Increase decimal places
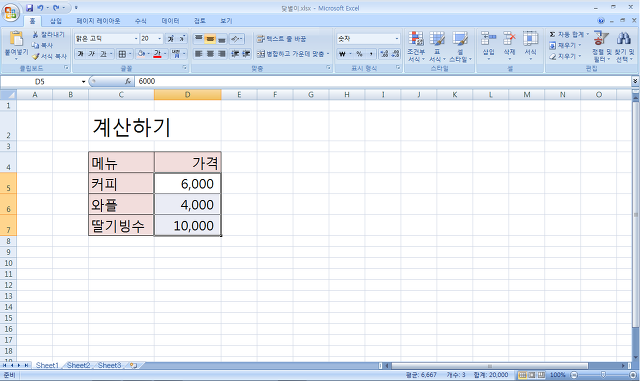This screenshot has width=640, height=381. tap(384, 54)
